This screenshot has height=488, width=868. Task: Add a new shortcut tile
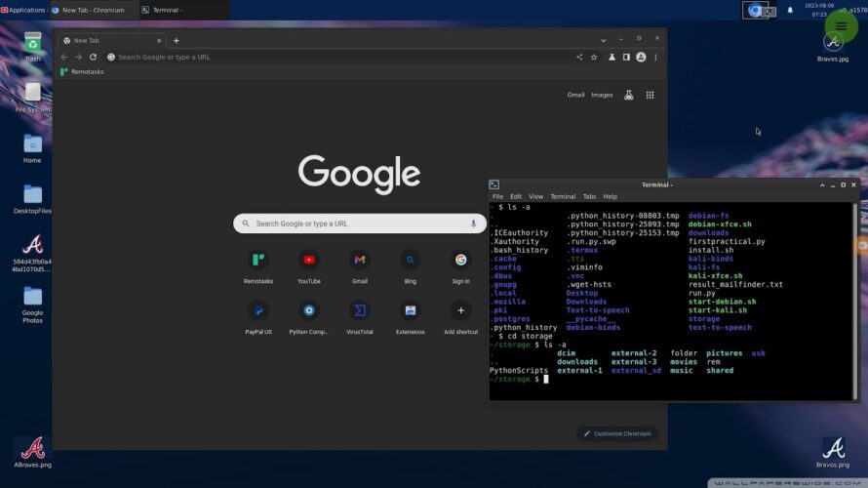tap(460, 310)
